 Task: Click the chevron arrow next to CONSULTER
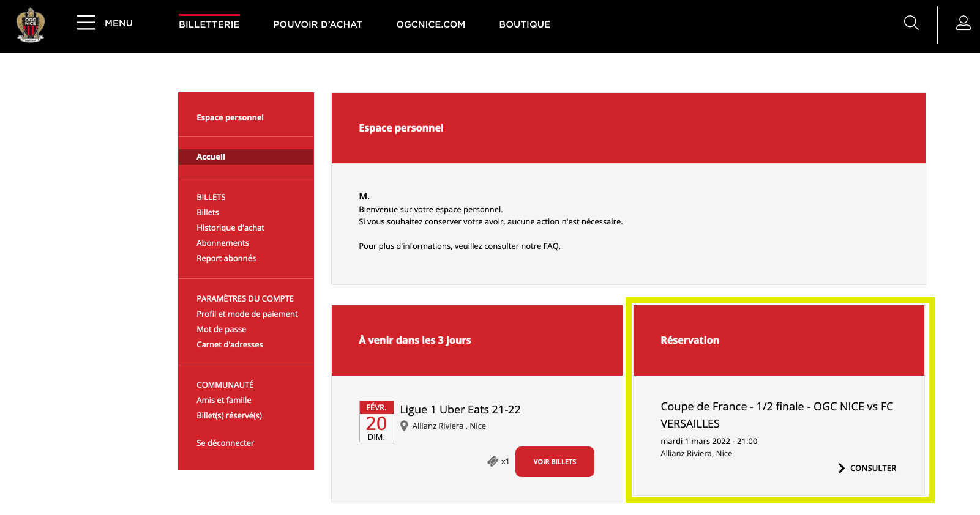pyautogui.click(x=842, y=468)
